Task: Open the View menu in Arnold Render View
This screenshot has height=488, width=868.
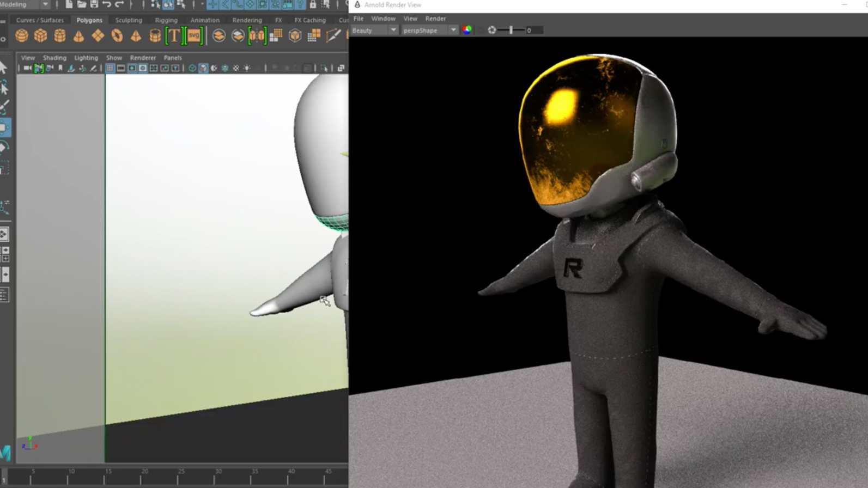Action: click(x=410, y=19)
